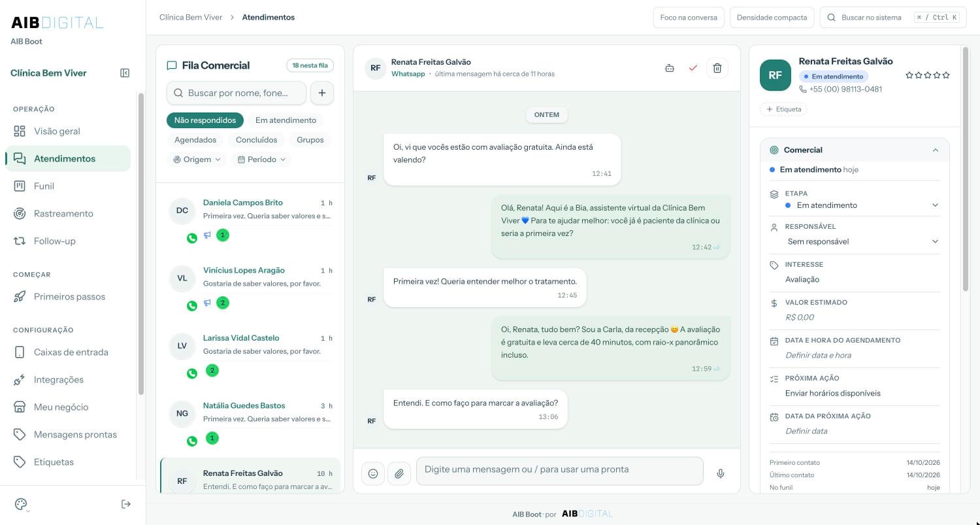Screen dimensions: 980x525
Task: Open the Período filter dropdown
Action: pyautogui.click(x=261, y=160)
